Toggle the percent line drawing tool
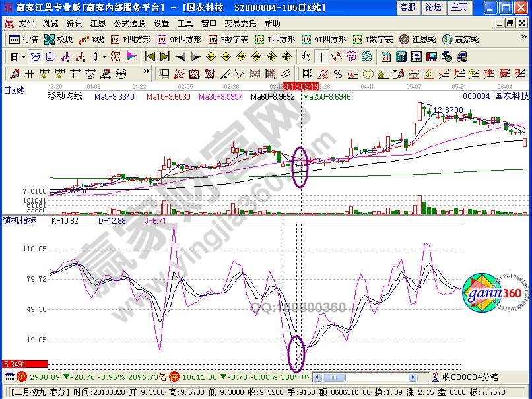This screenshot has width=532, height=399. point(337,73)
